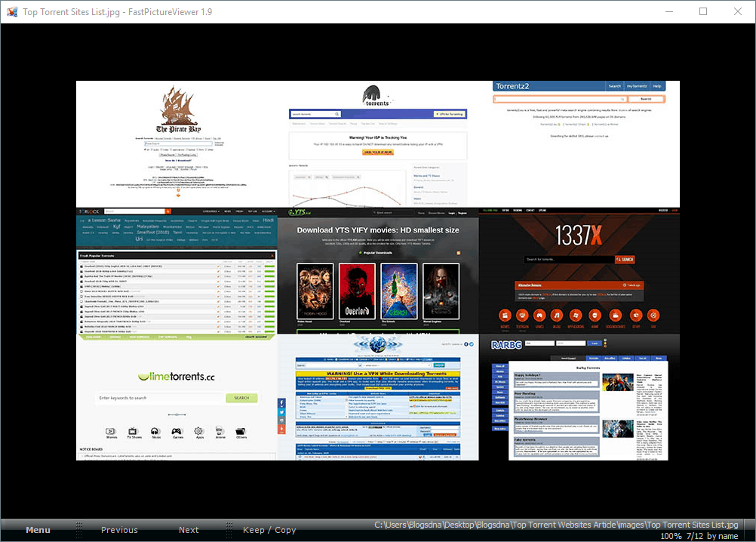The image size is (756, 542).
Task: Click the 1337X Music note circle icon
Action: click(557, 316)
